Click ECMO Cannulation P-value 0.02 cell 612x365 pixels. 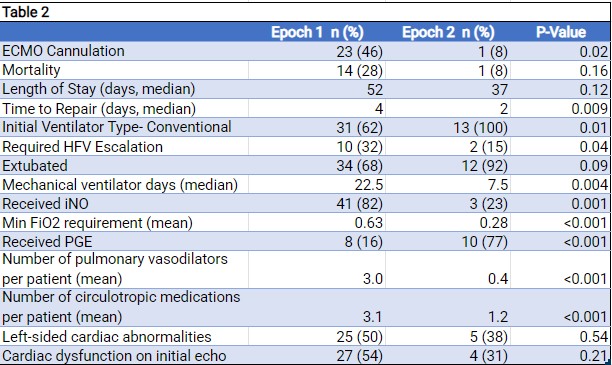560,51
